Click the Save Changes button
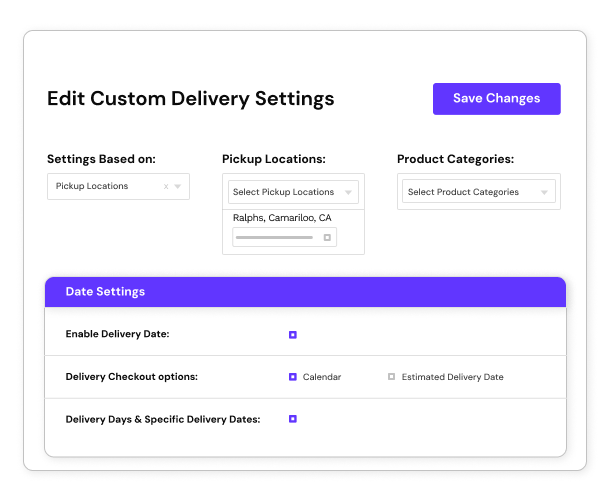The height and width of the screenshot is (500, 610). pos(496,98)
